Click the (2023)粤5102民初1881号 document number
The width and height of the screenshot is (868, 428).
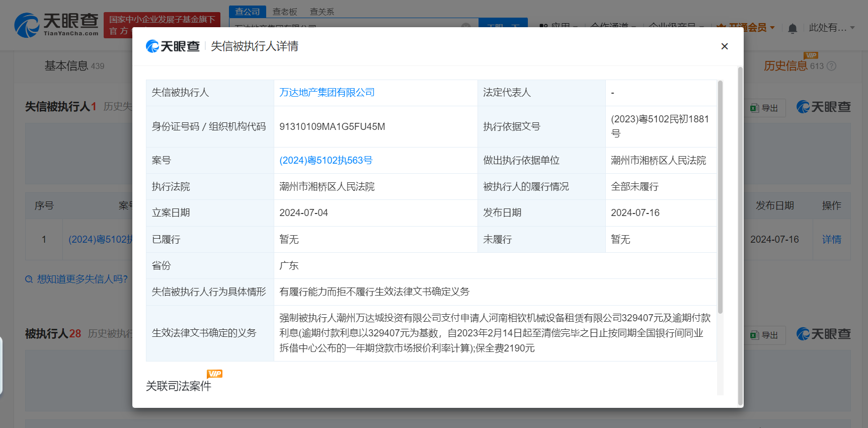click(x=660, y=126)
